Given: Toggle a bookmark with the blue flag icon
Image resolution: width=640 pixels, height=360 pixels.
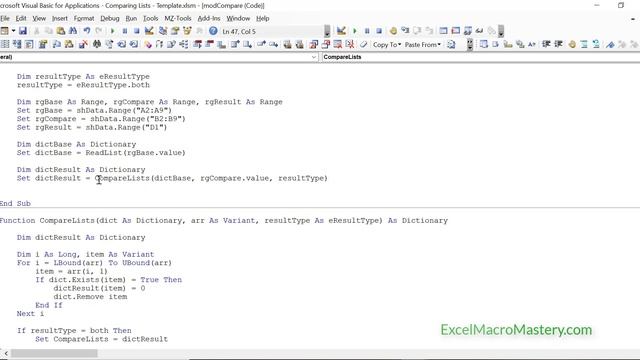Looking at the screenshot, I should click(610, 44).
